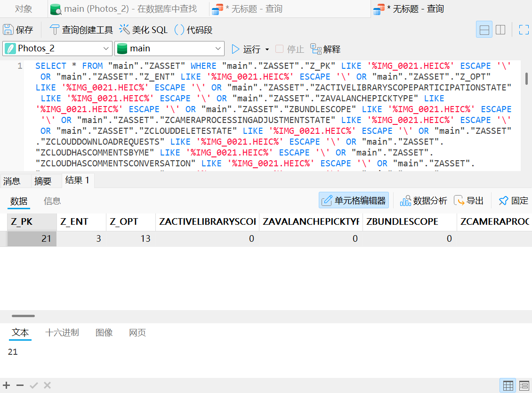The height and width of the screenshot is (393, 532).
Task: Switch to the 对象 tab
Action: pyautogui.click(x=24, y=9)
